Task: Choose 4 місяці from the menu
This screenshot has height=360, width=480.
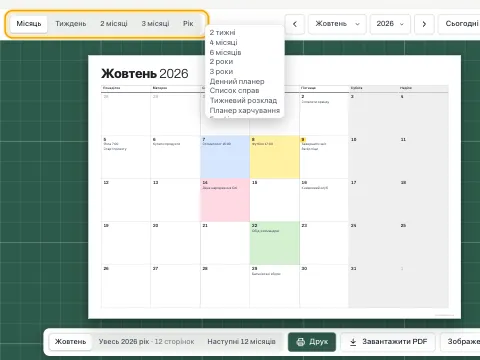Action: click(223, 42)
